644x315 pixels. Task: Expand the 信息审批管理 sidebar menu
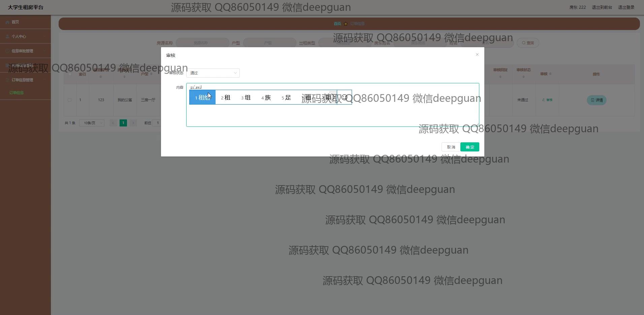click(x=25, y=51)
